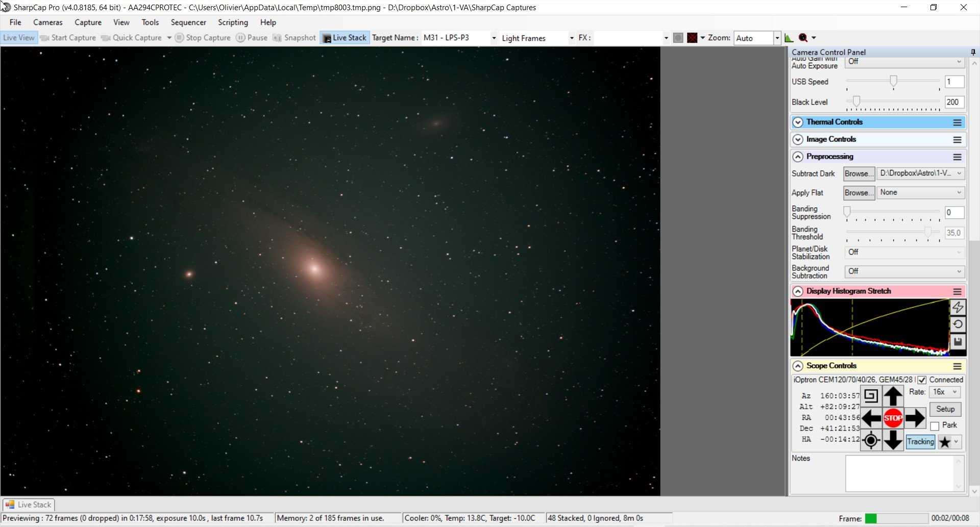Click the Snapshot toolbar button

coord(295,38)
